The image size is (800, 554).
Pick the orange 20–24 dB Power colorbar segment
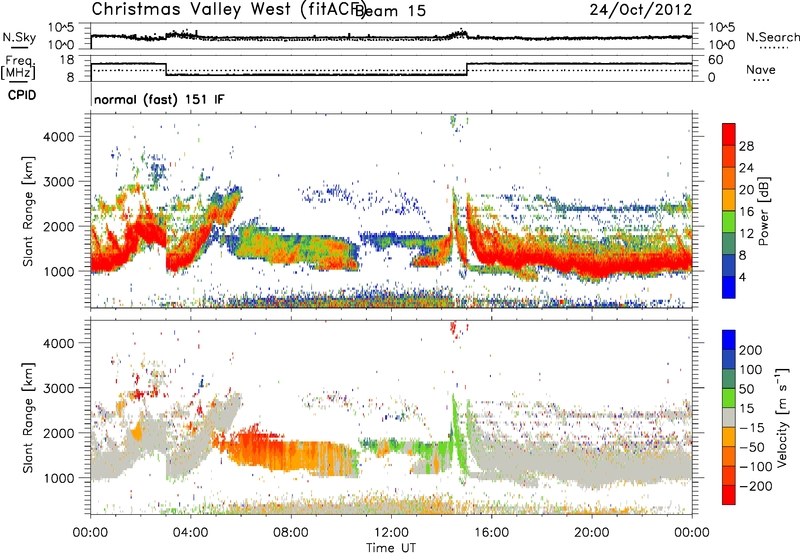pos(729,179)
